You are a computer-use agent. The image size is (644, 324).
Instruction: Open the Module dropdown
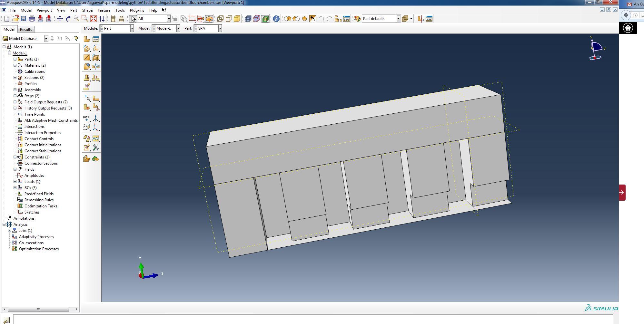[117, 28]
